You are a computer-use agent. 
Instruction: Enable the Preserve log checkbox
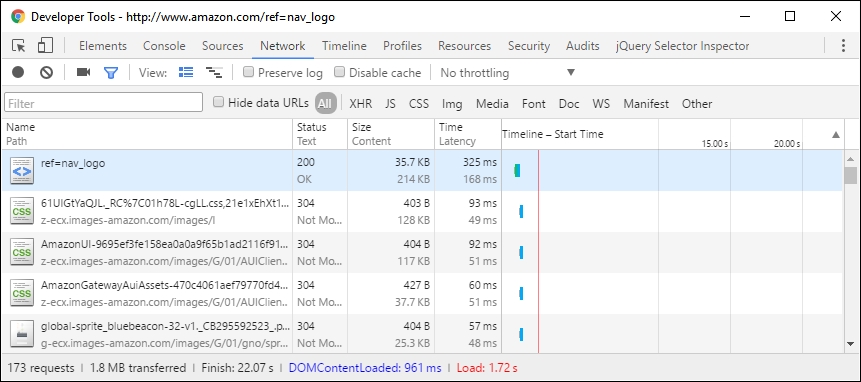tap(248, 72)
